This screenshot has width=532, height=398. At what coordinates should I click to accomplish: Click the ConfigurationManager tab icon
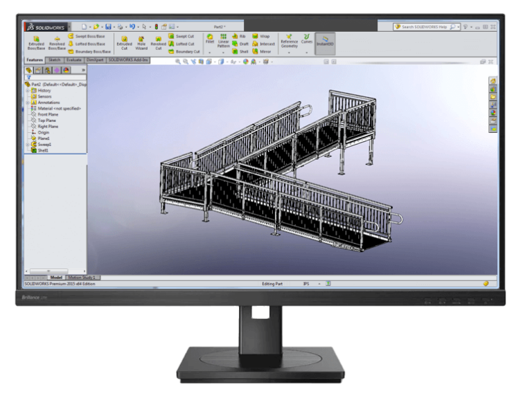coord(48,70)
